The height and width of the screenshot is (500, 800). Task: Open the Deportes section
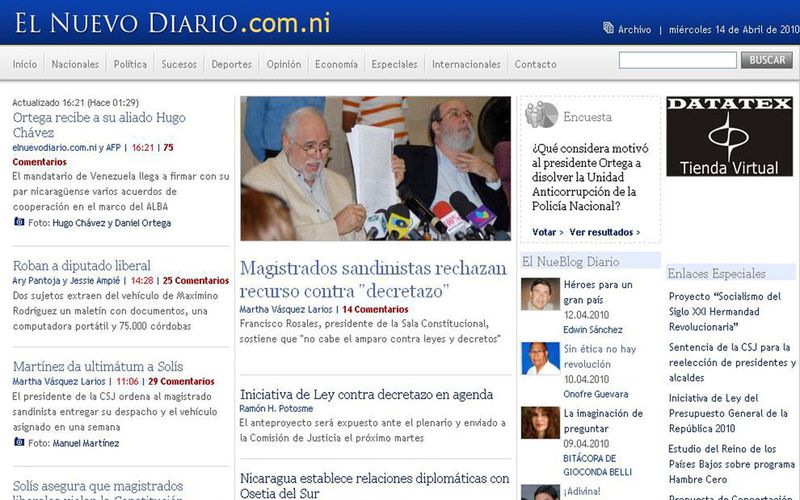click(232, 64)
